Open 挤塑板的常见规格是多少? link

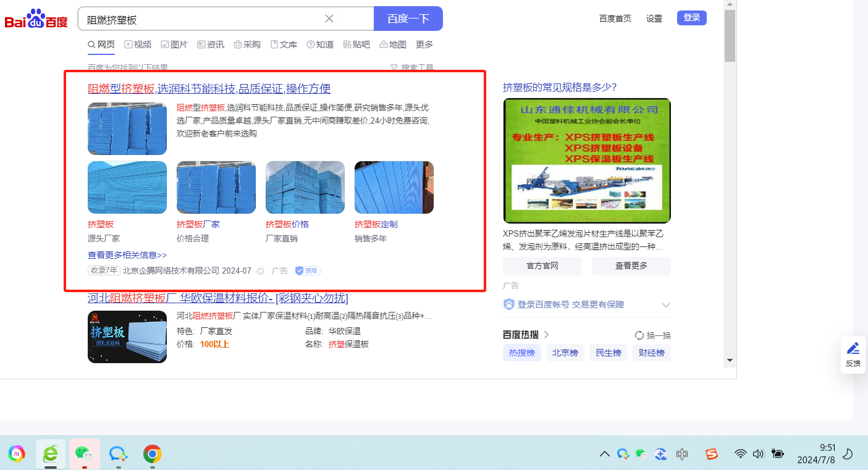pyautogui.click(x=560, y=87)
